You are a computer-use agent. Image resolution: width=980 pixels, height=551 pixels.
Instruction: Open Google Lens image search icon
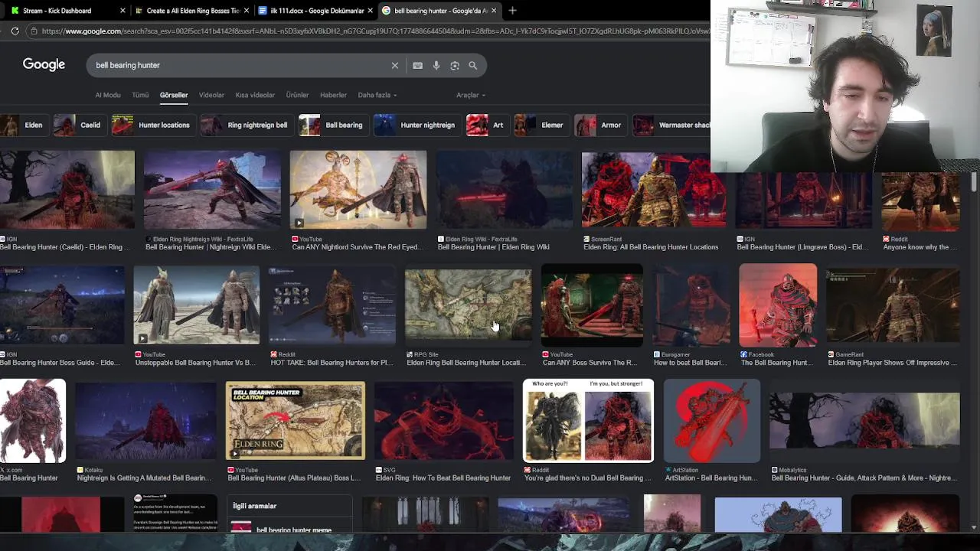point(455,65)
